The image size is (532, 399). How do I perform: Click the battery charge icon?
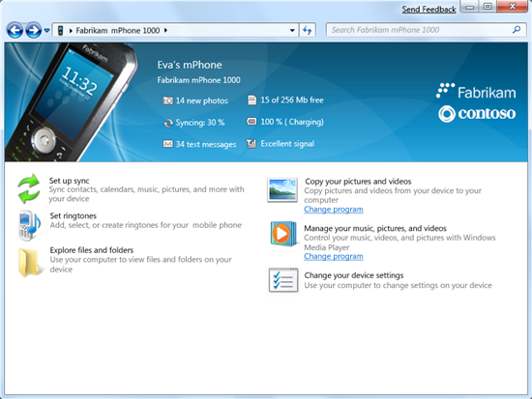click(251, 122)
